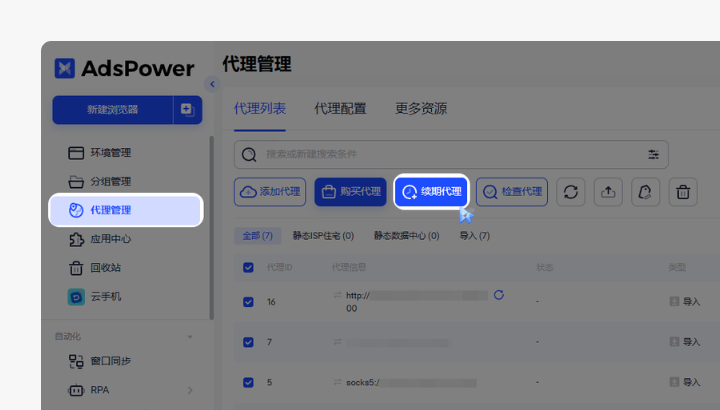
Task: Click the 分组管理 folder icon
Action: coord(76,182)
